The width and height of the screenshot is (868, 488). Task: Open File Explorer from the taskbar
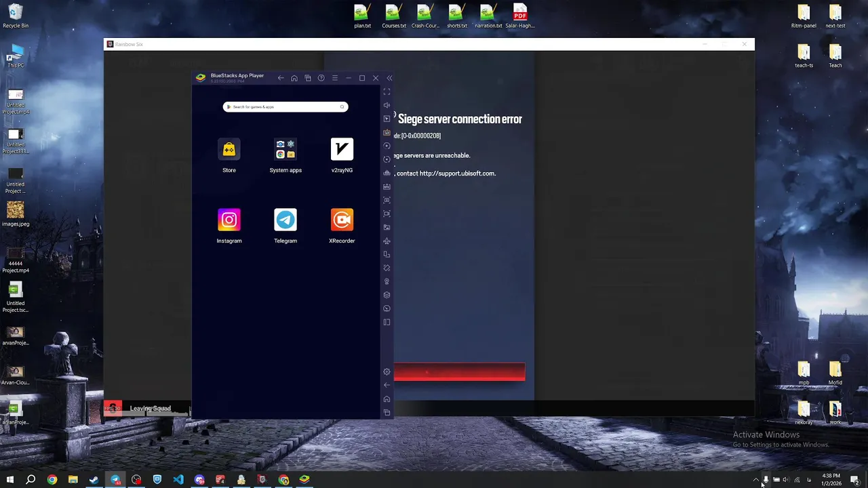[x=73, y=480]
